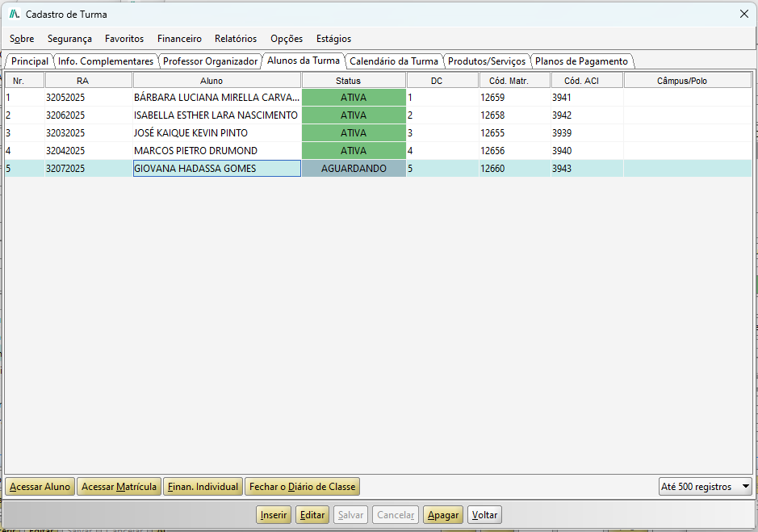Click Cód. ACI cell 3940
The width and height of the screenshot is (758, 532).
pos(587,150)
